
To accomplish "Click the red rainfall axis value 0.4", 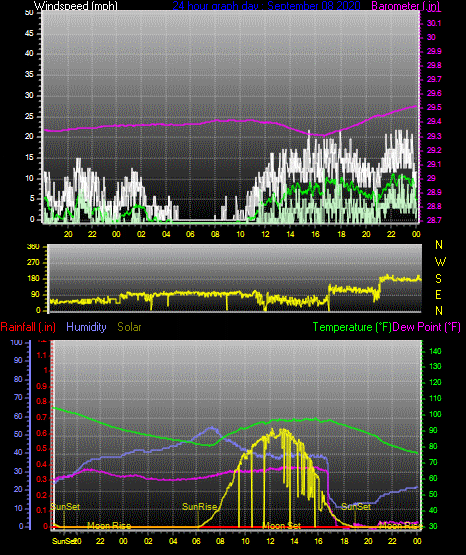I will [42, 464].
